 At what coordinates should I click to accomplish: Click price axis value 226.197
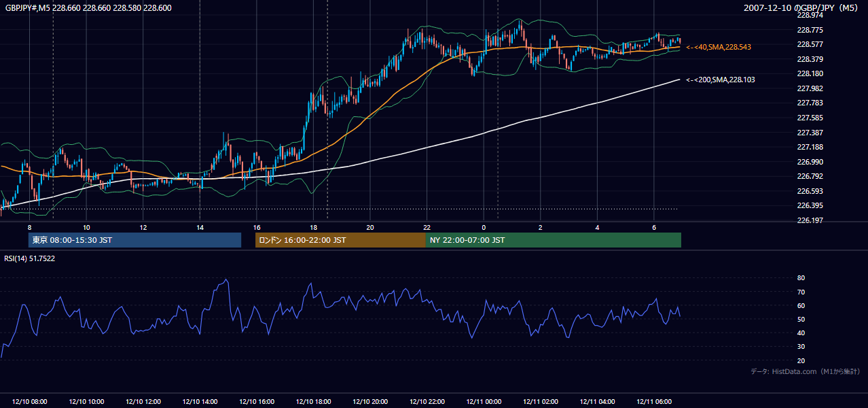click(810, 220)
